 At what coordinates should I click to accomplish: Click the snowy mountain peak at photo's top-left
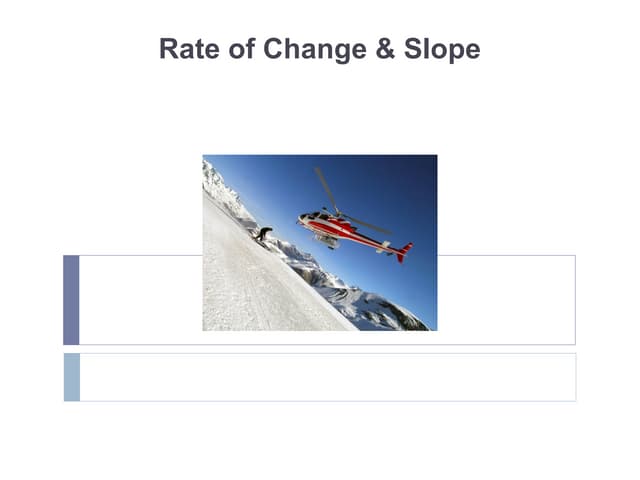click(x=215, y=180)
